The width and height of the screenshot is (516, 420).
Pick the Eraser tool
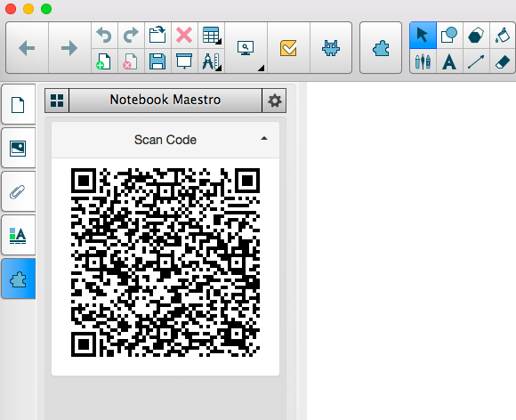[x=502, y=61]
